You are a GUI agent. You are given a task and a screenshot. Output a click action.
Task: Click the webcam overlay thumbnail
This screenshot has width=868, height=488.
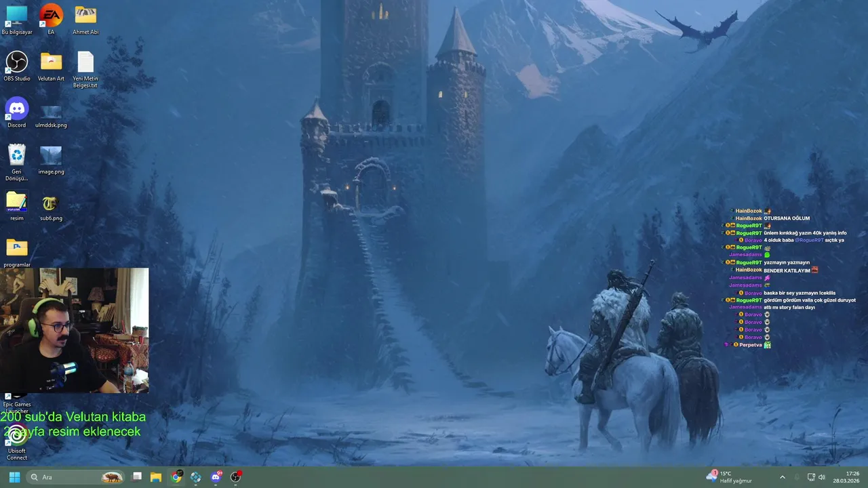click(75, 331)
